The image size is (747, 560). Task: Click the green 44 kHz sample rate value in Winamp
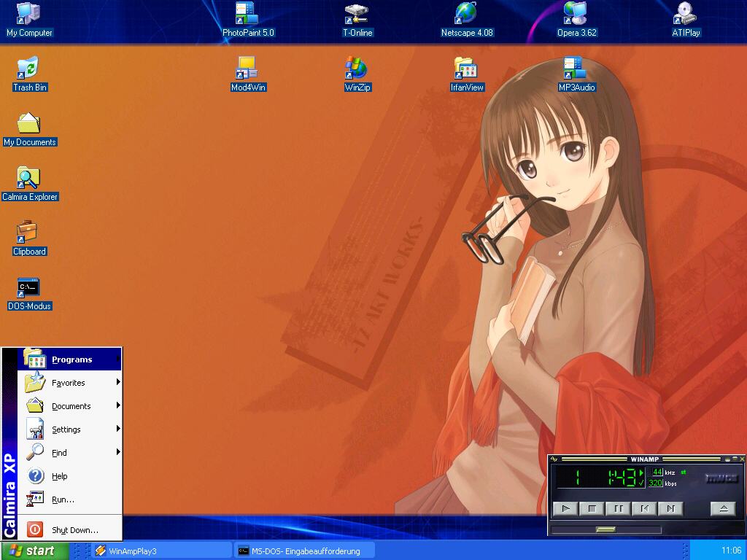657,472
